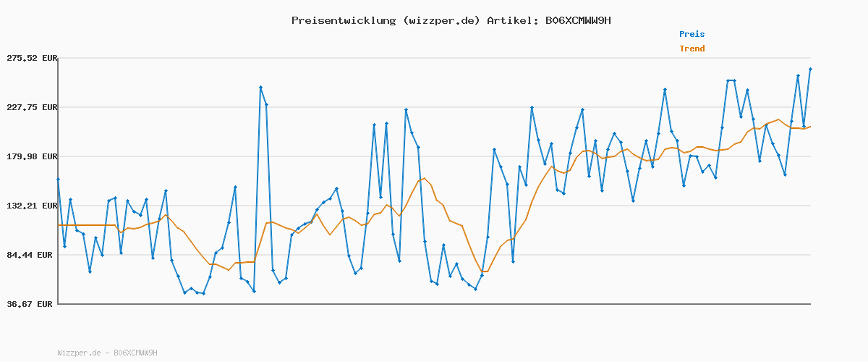
Task: Click the first blue price point at left edge
Action: [58, 179]
